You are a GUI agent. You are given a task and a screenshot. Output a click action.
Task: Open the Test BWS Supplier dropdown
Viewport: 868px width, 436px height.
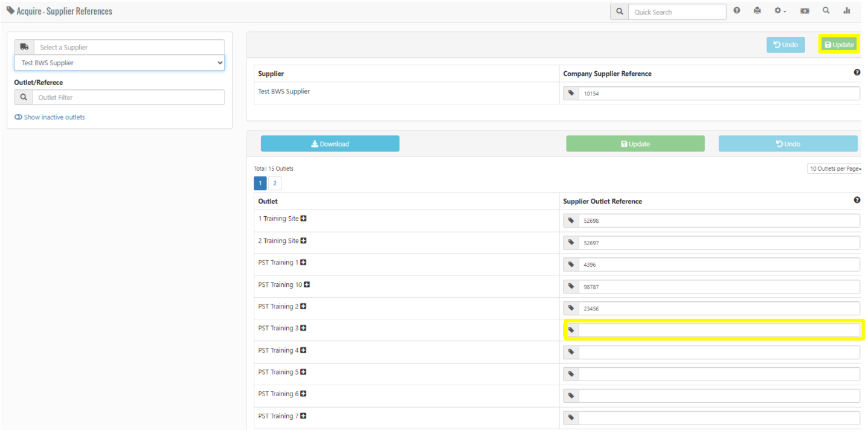(119, 63)
